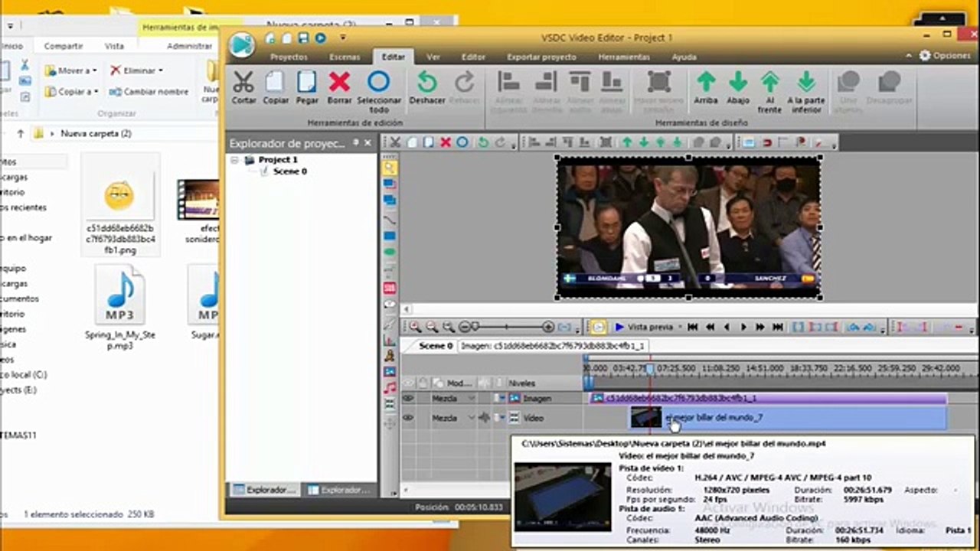This screenshot has height=551, width=980.
Task: Click the zoom out magnifier on the timeline toolbar
Action: [x=432, y=327]
